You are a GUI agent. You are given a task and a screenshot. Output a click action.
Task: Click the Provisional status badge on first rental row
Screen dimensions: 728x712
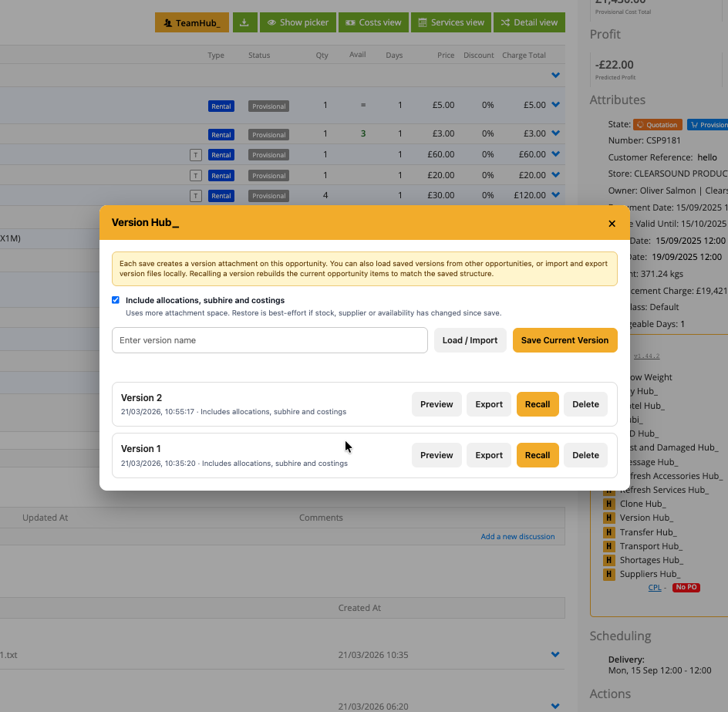tap(268, 106)
